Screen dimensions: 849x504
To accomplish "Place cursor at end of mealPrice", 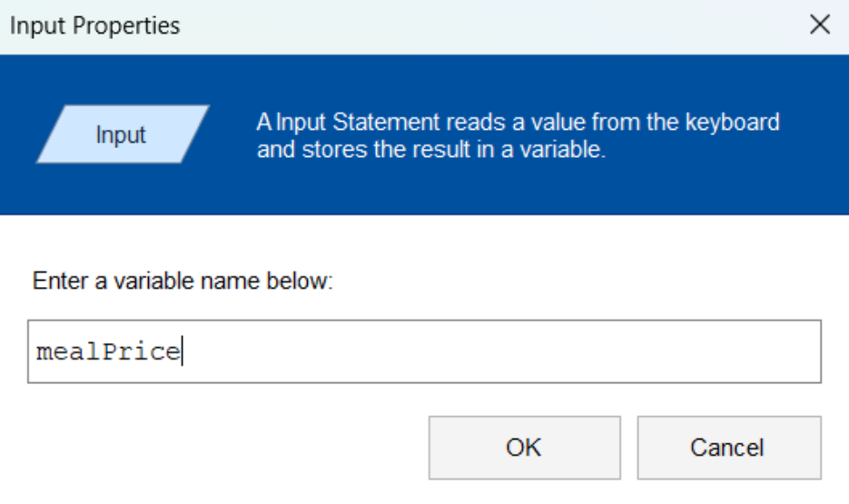I will pos(182,351).
